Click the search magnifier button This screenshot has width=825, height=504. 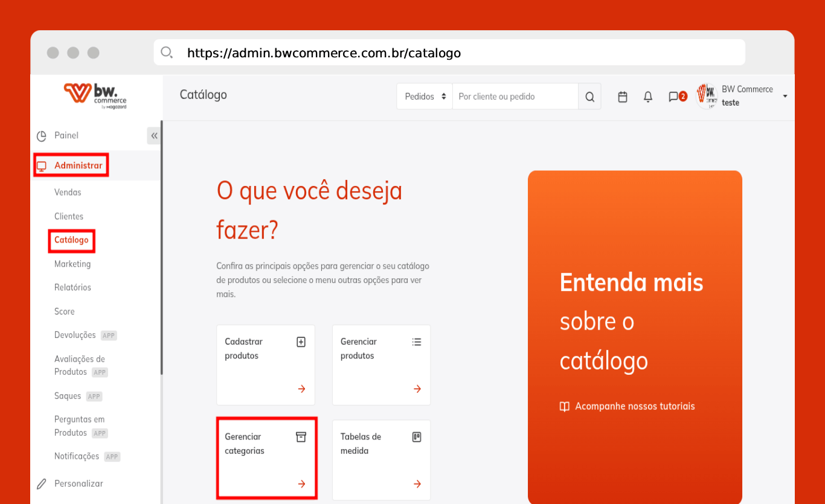tap(589, 97)
